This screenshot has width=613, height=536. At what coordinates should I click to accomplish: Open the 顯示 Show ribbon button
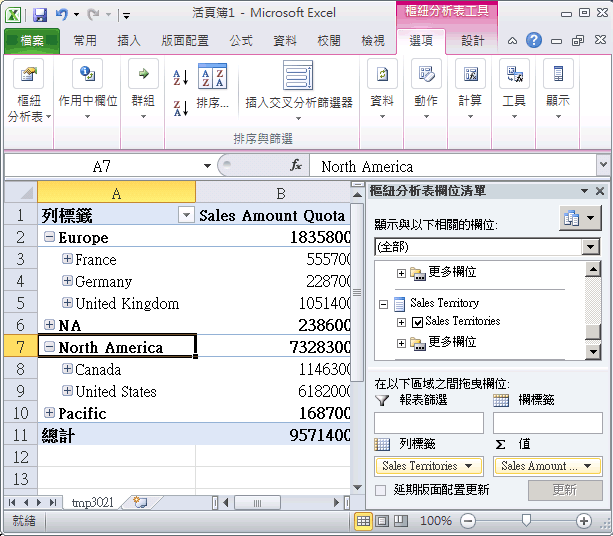(x=558, y=91)
